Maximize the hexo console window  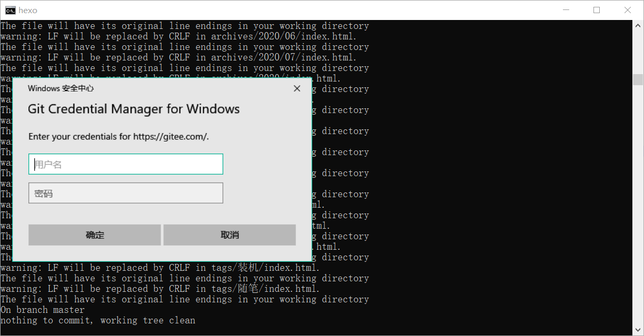click(x=597, y=10)
